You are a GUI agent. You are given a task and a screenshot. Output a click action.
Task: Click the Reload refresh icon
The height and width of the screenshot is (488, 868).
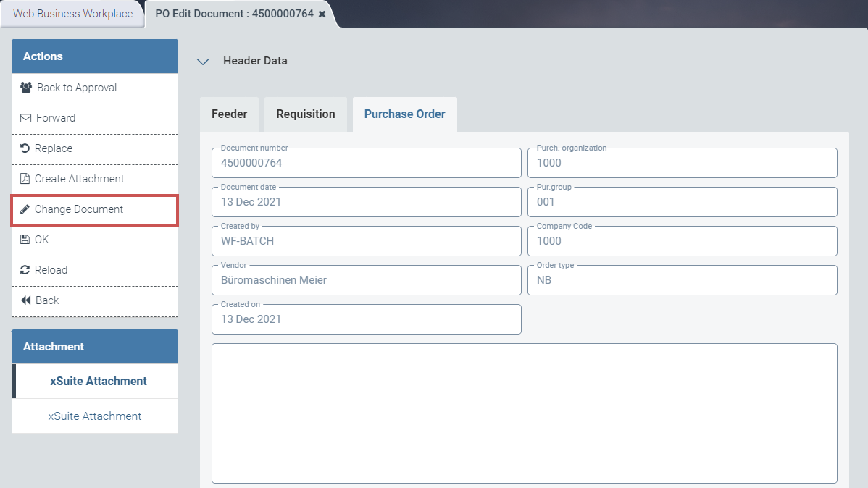25,270
